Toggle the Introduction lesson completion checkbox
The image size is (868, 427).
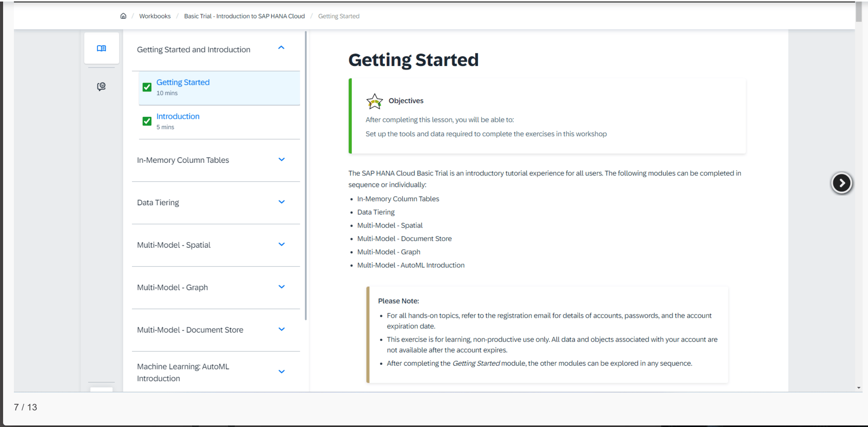(x=147, y=121)
